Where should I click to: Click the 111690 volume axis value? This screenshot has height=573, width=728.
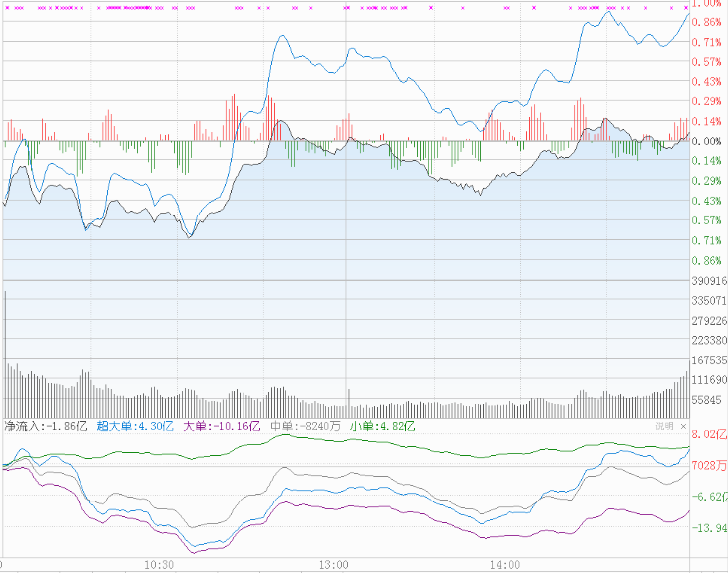click(709, 380)
